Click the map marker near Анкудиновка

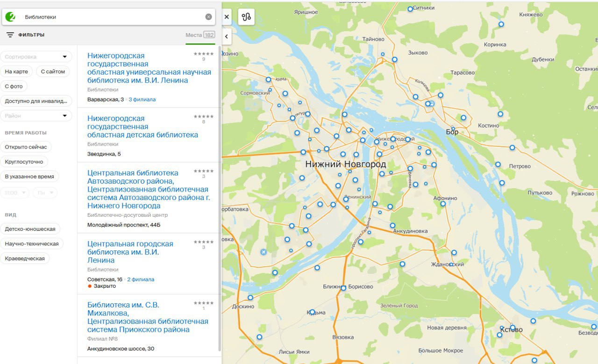coord(392,226)
